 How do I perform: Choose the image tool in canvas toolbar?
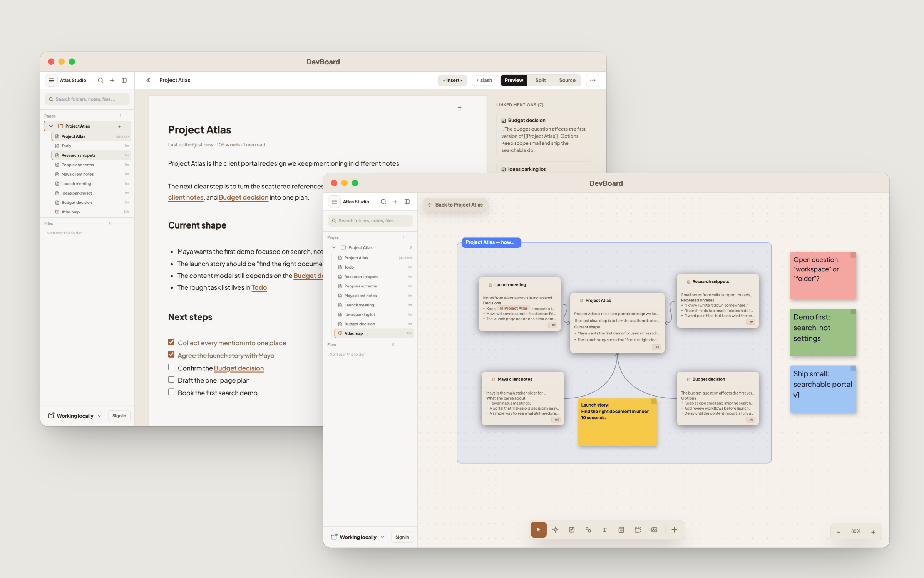pos(654,530)
